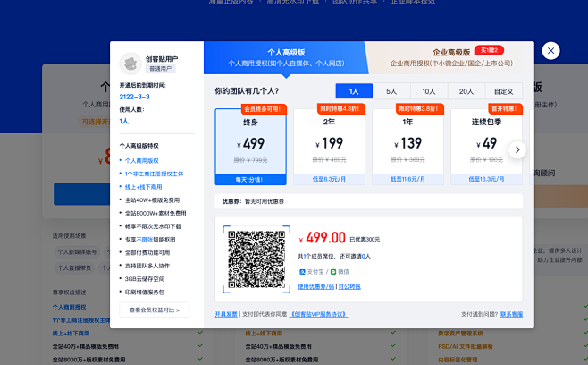Image resolution: width=588 pixels, height=365 pixels.
Task: Click 个人商用版权 privilege item
Action: 142,161
